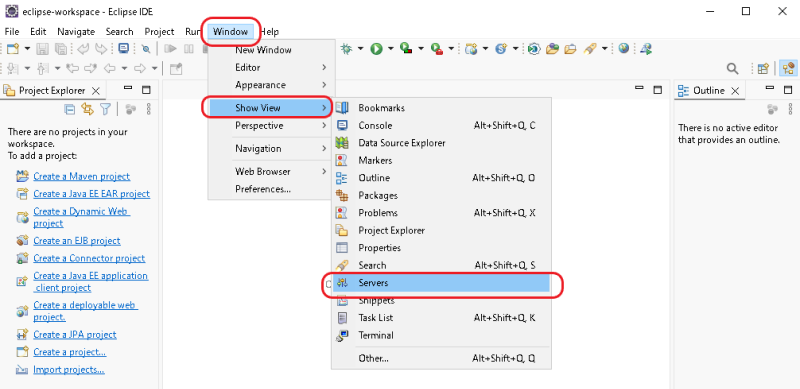Click the Project Explorer filter funnel icon
The height and width of the screenshot is (389, 800).
(x=105, y=109)
